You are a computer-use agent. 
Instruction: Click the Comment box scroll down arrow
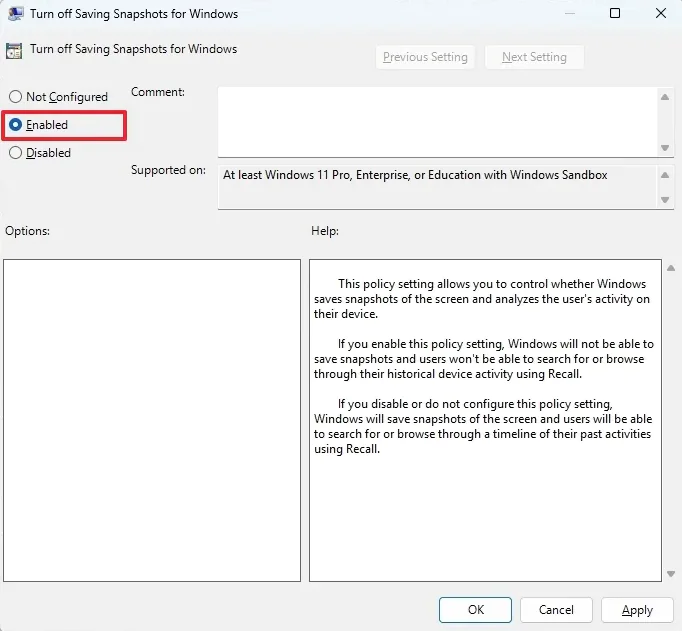coord(665,148)
